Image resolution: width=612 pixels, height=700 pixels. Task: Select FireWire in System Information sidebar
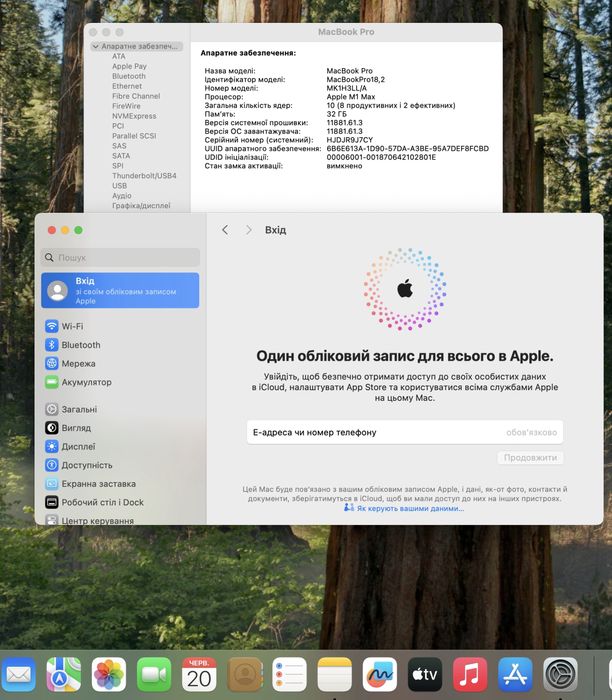[126, 106]
